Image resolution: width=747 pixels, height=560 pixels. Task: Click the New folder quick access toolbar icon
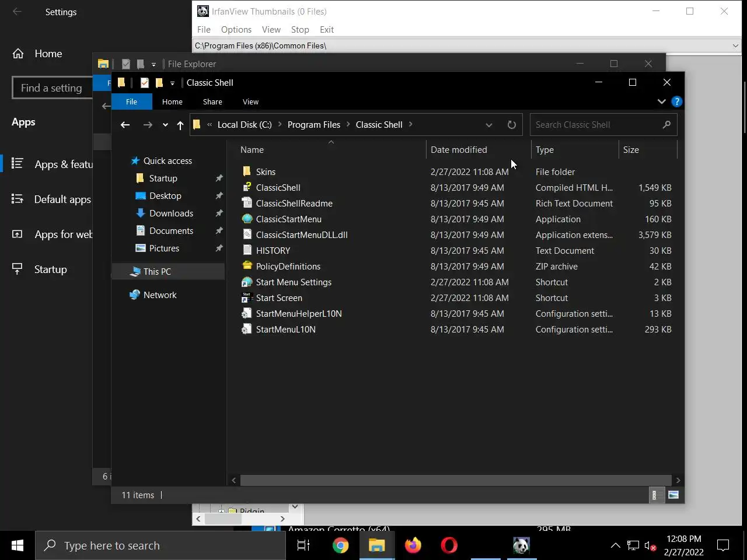159,83
